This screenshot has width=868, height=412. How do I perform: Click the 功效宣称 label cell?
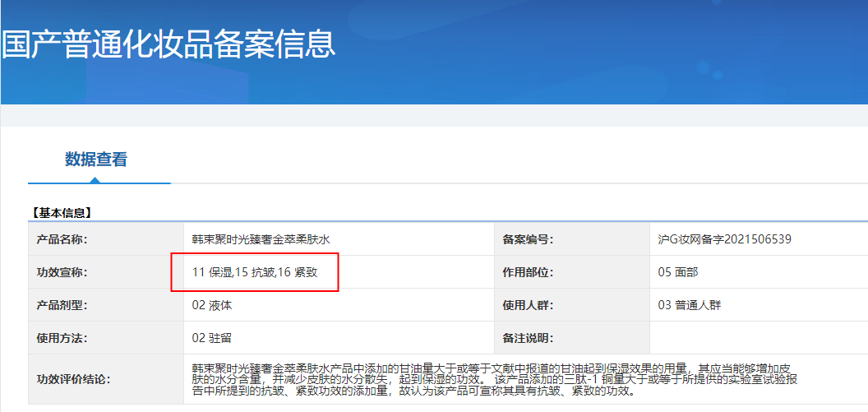[x=62, y=272]
